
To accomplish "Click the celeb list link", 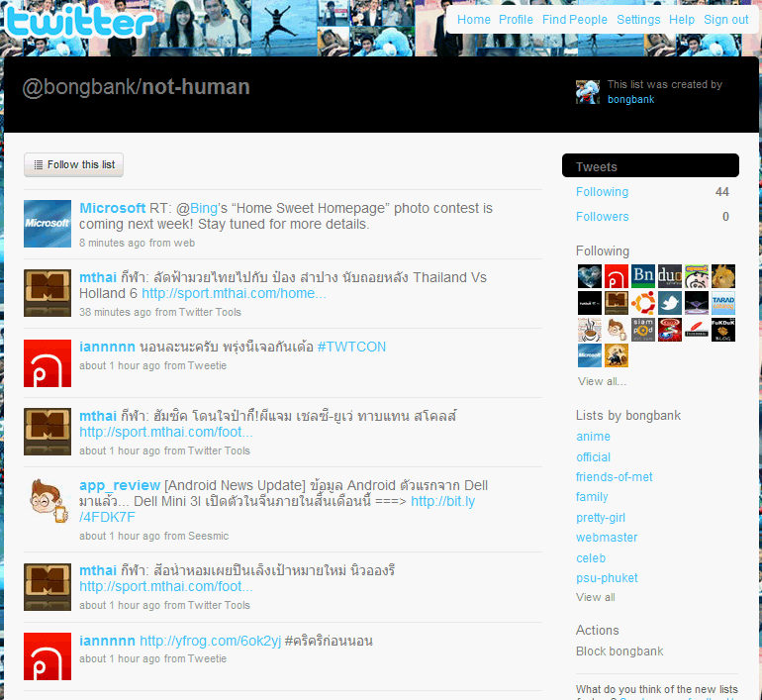I will click(591, 558).
